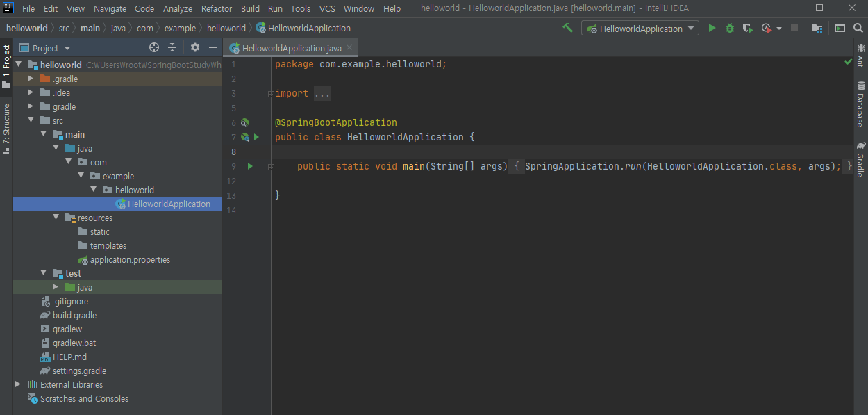Viewport: 868px width, 415px height.
Task: Open Project panel settings gear
Action: (195, 47)
